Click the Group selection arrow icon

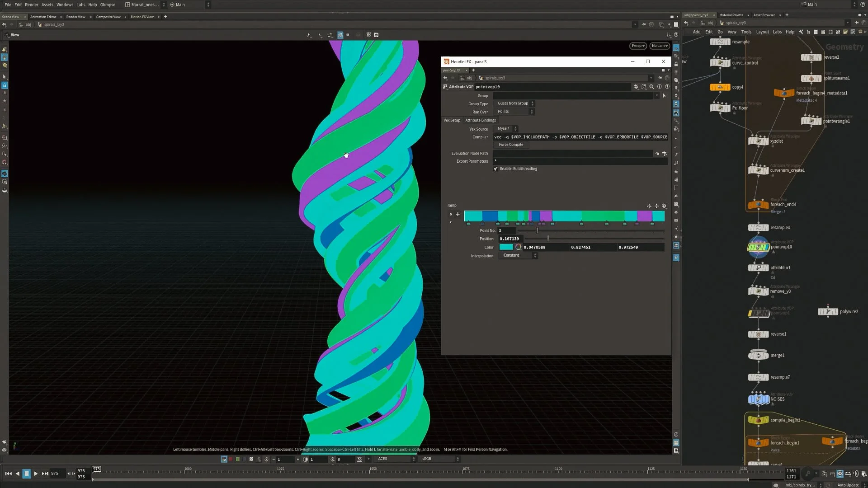[664, 96]
